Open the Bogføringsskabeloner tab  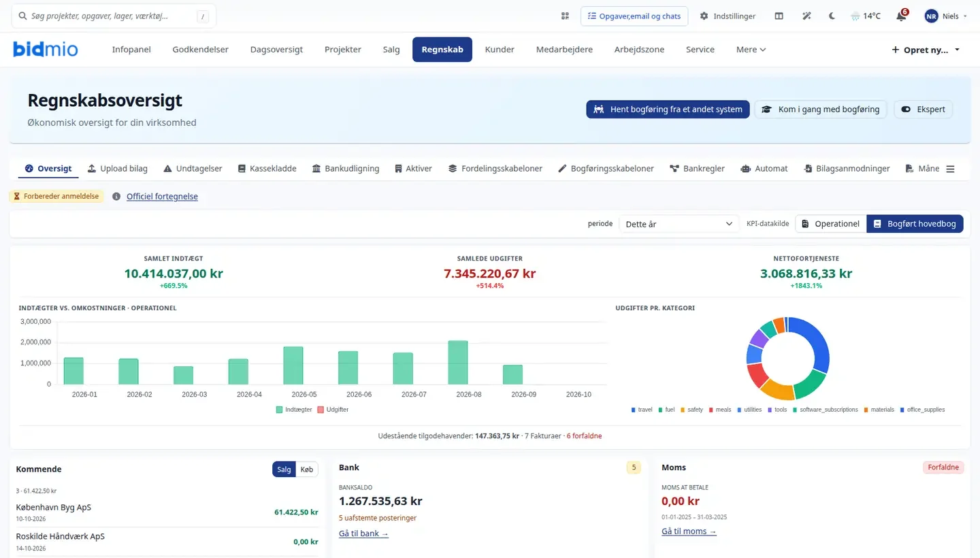click(x=606, y=168)
